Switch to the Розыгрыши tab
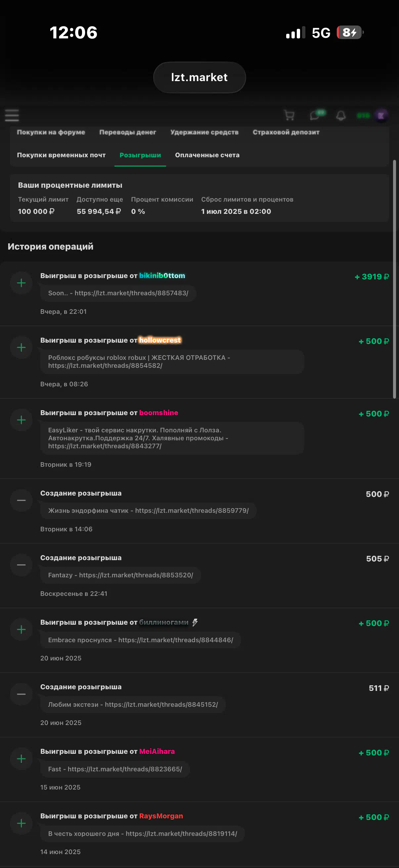 pyautogui.click(x=140, y=155)
